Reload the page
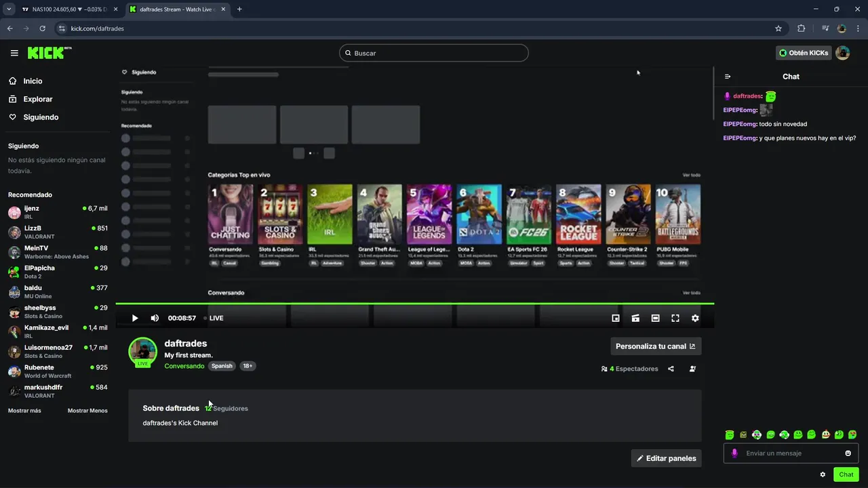This screenshot has height=488, width=868. pyautogui.click(x=42, y=28)
